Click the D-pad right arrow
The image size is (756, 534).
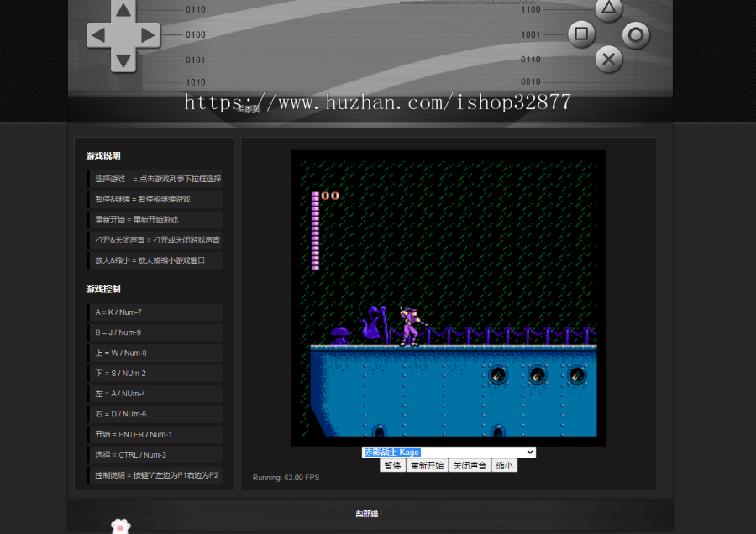pos(148,34)
